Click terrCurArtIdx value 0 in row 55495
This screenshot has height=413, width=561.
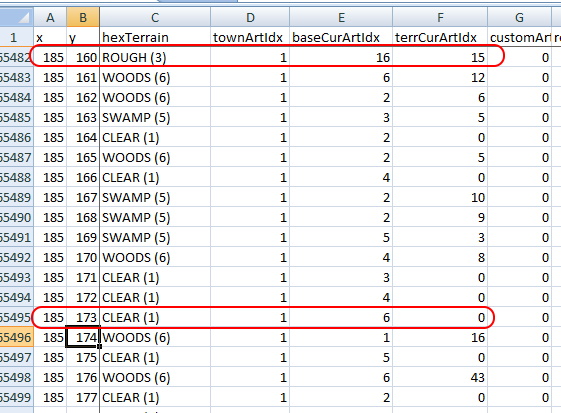point(440,317)
